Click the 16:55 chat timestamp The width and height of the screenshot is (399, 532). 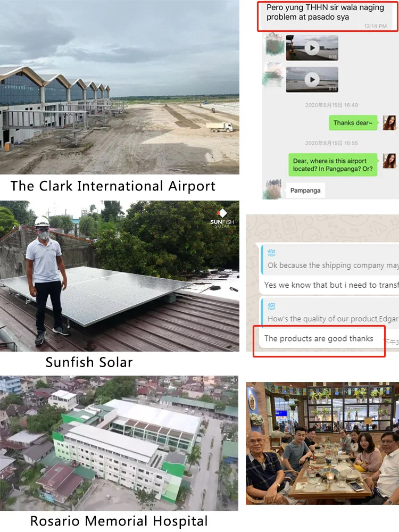click(x=331, y=143)
